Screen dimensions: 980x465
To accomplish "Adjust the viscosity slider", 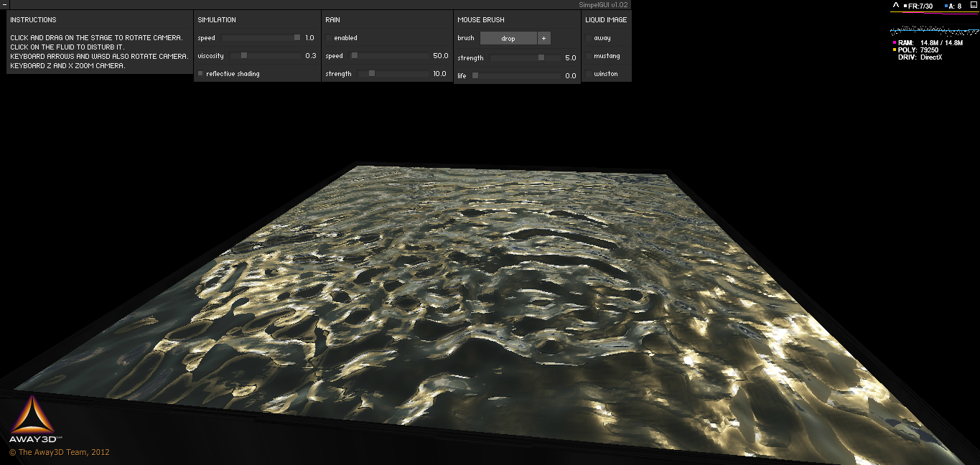I will (266, 56).
